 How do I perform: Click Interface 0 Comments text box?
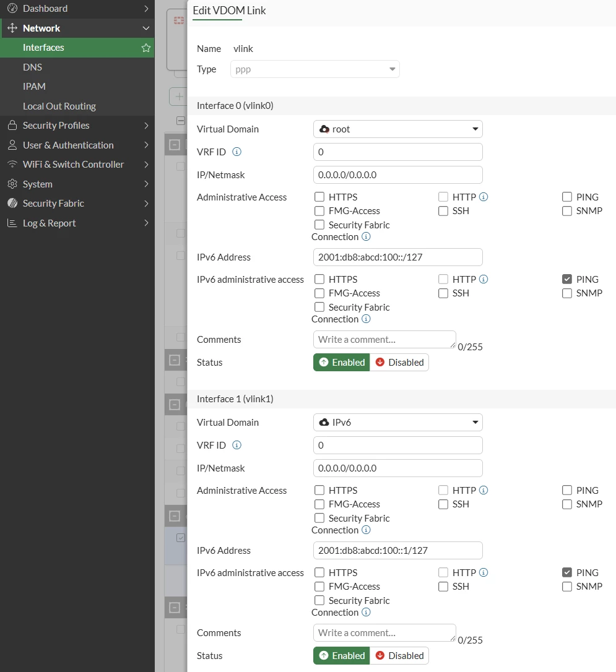[x=384, y=340]
